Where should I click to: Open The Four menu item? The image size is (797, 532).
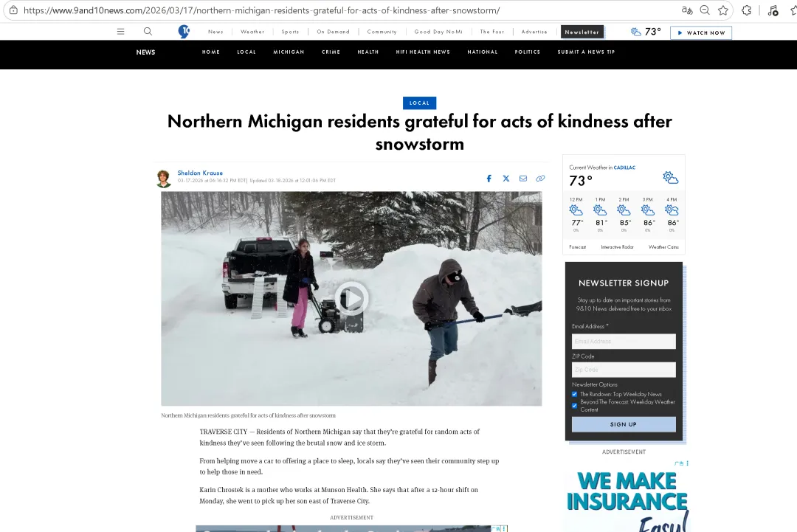click(x=492, y=32)
